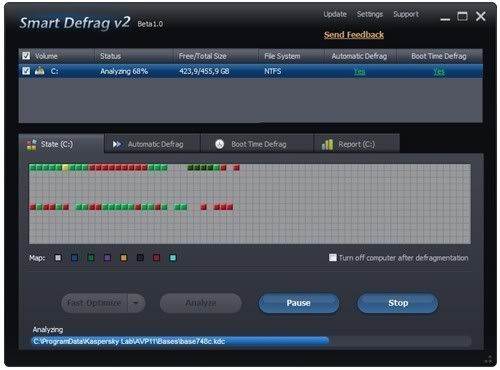Click the 'NTFS' file system cell
The width and height of the screenshot is (500, 370).
273,71
